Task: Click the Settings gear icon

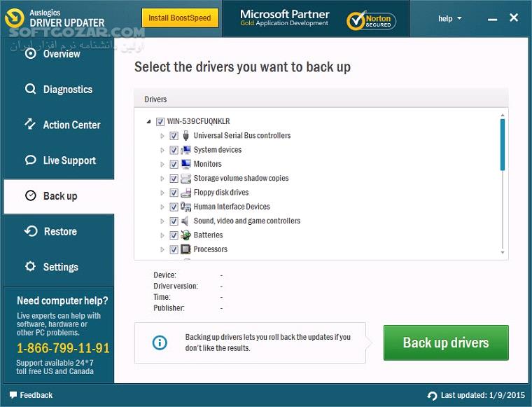Action: [30, 266]
